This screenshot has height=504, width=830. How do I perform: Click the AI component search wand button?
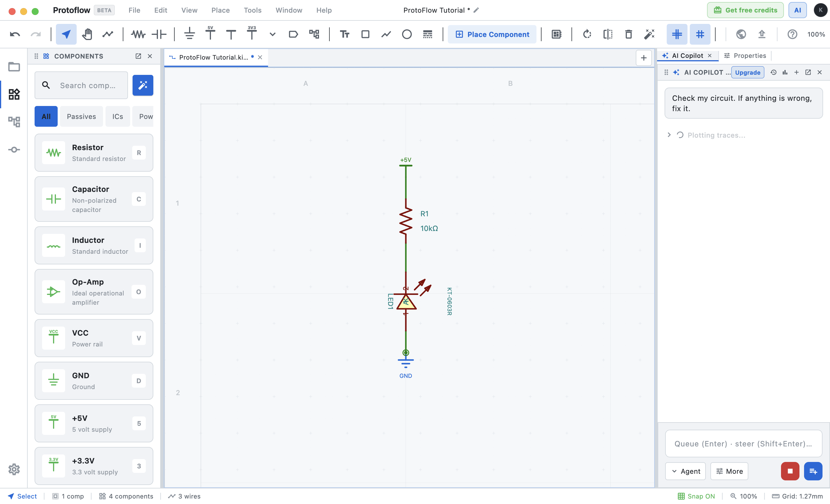tap(143, 85)
